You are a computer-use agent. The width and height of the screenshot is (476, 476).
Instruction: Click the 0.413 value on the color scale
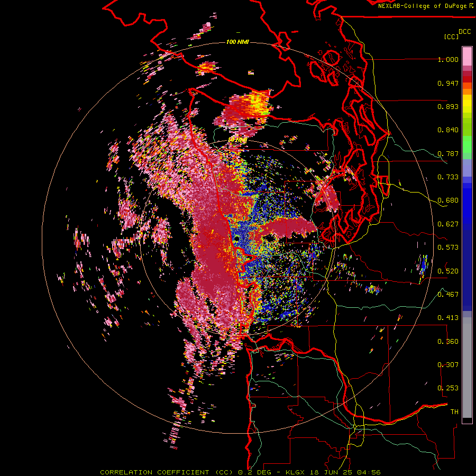pos(448,318)
